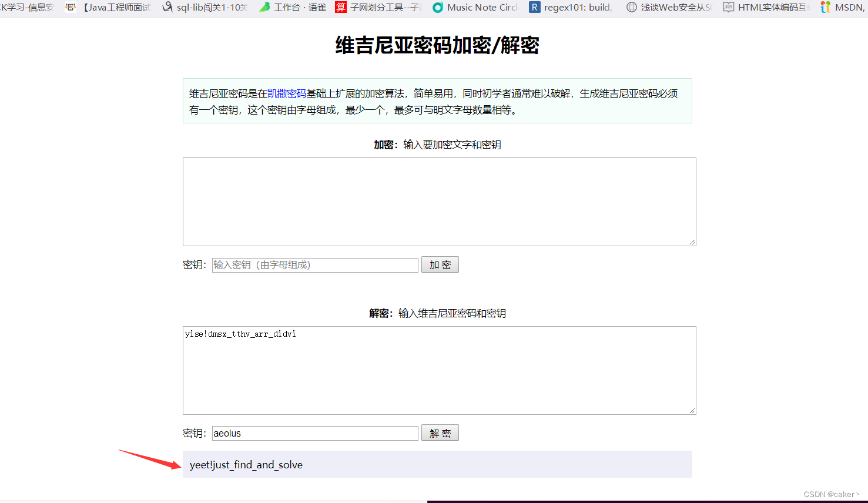Image resolution: width=868 pixels, height=503 pixels.
Task: Open the 浅谈Web安全 bookmark globe icon
Action: tap(631, 7)
